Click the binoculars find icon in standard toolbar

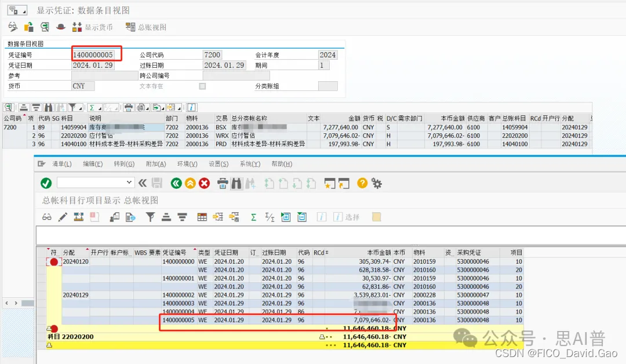point(236,183)
